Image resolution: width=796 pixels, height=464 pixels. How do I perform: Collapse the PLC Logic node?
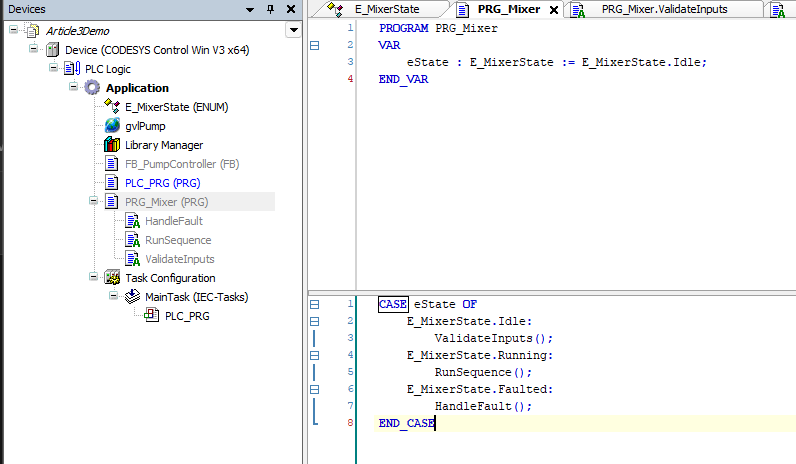[53, 68]
